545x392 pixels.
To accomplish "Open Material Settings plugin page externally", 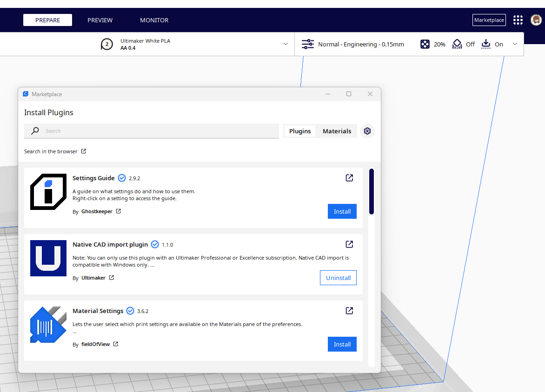I will tap(349, 310).
